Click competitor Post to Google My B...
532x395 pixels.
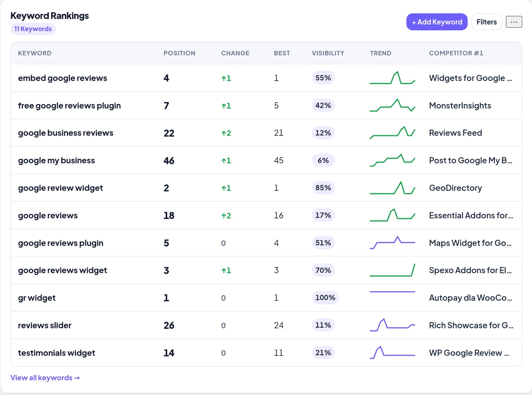click(x=471, y=160)
